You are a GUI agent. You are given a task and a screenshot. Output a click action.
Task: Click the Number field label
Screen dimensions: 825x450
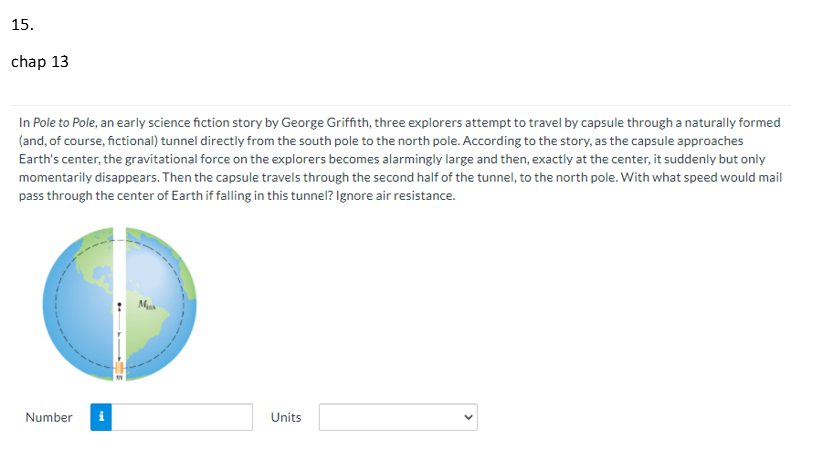click(48, 417)
